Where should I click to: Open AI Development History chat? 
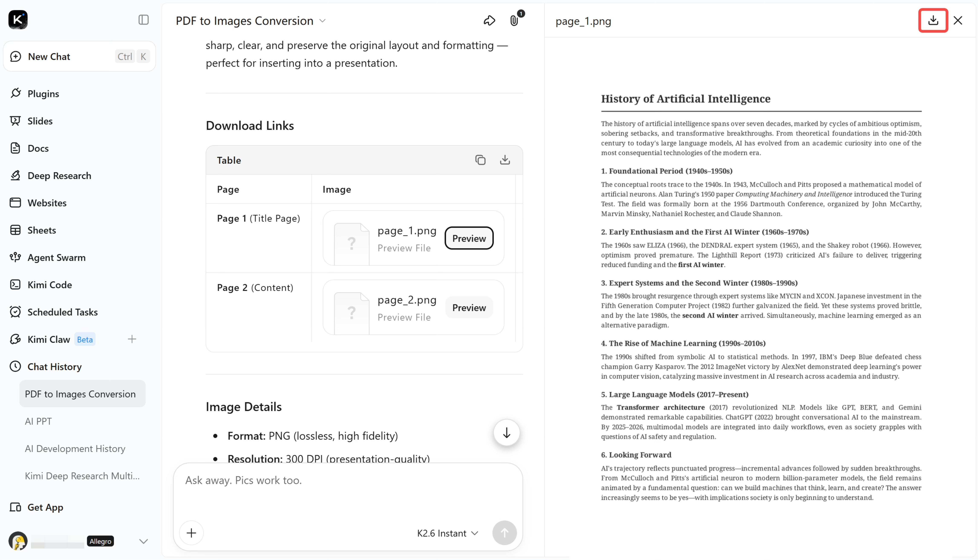[x=75, y=448]
